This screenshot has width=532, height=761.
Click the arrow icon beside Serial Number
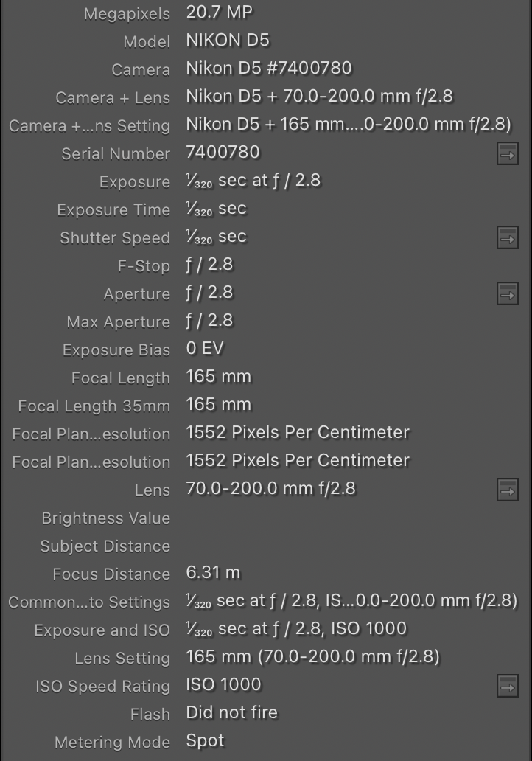coord(507,153)
